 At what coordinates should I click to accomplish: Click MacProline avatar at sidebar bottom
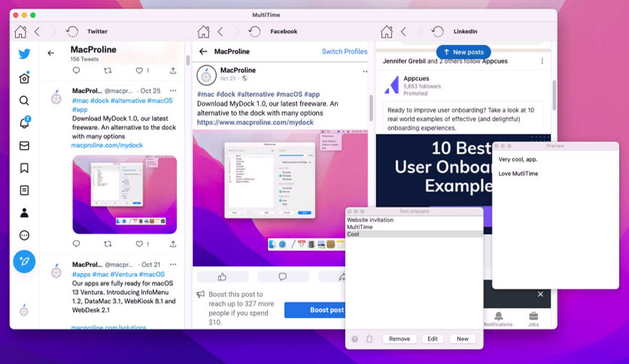coord(24,311)
